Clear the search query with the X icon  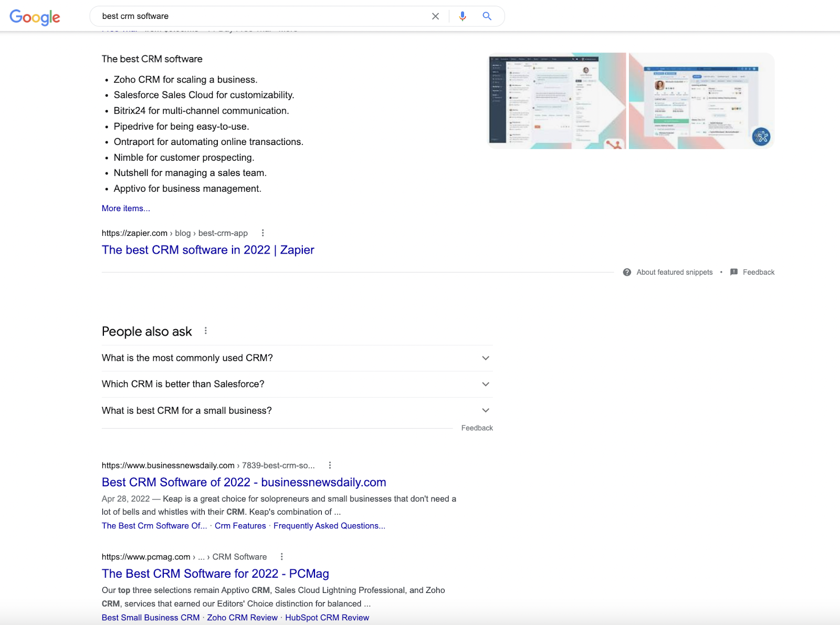[436, 16]
